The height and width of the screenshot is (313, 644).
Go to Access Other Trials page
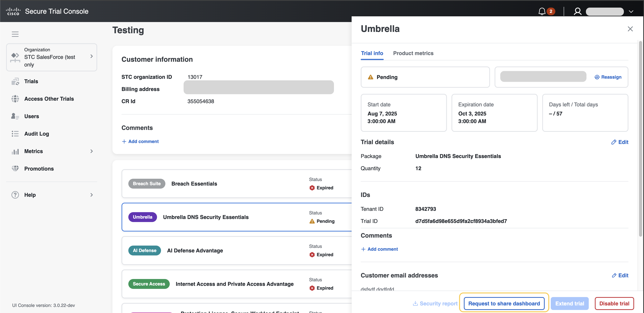tap(49, 99)
